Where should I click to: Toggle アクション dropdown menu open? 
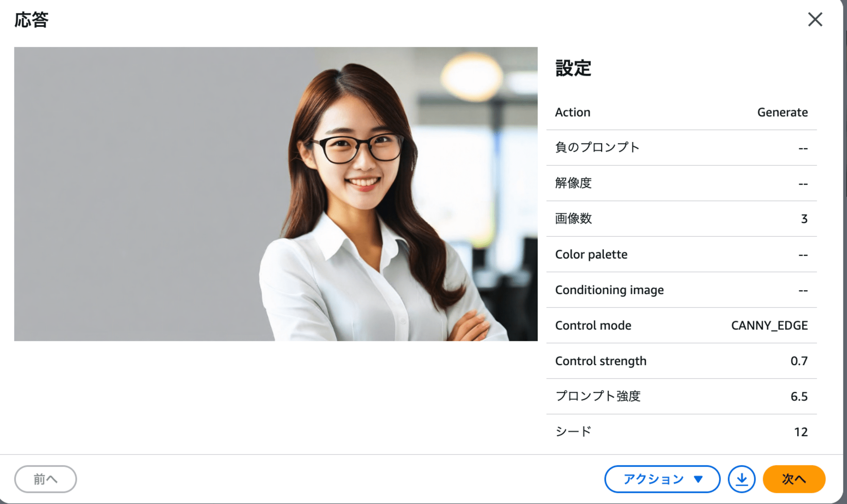pyautogui.click(x=662, y=479)
